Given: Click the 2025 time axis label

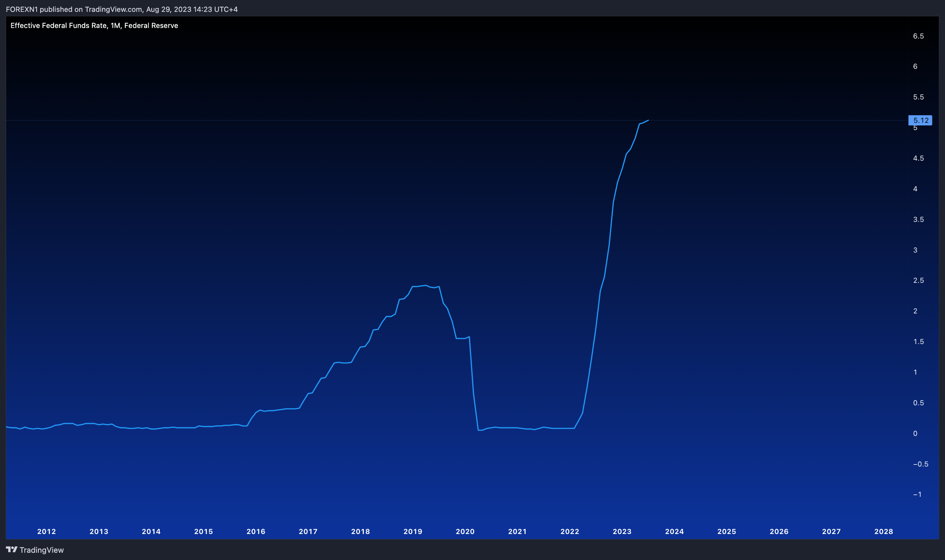Looking at the screenshot, I should coord(727,531).
